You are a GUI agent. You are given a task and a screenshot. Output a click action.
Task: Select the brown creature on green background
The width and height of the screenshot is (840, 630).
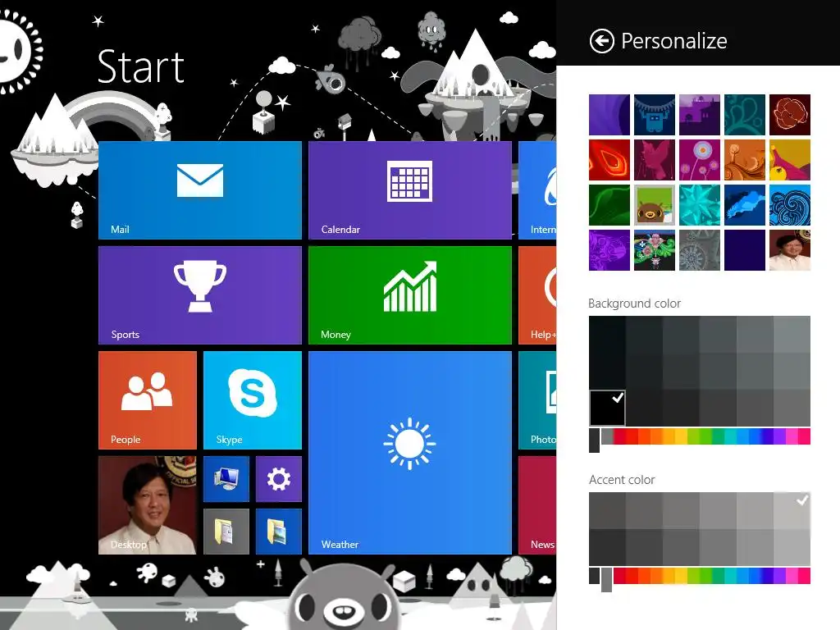coord(654,204)
